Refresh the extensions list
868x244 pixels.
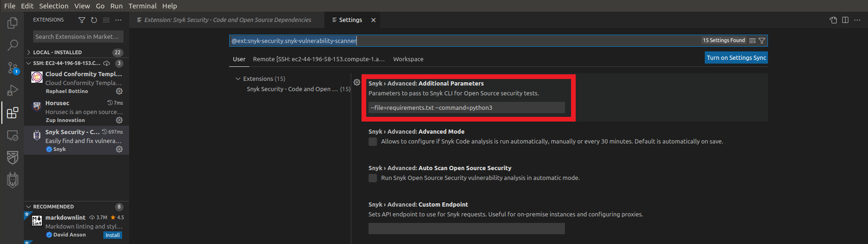[94, 20]
